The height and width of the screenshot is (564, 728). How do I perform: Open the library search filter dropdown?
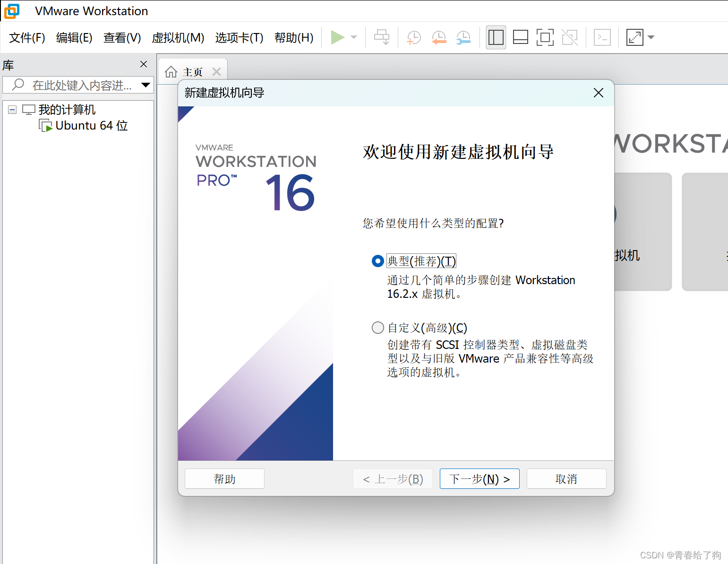(x=146, y=85)
